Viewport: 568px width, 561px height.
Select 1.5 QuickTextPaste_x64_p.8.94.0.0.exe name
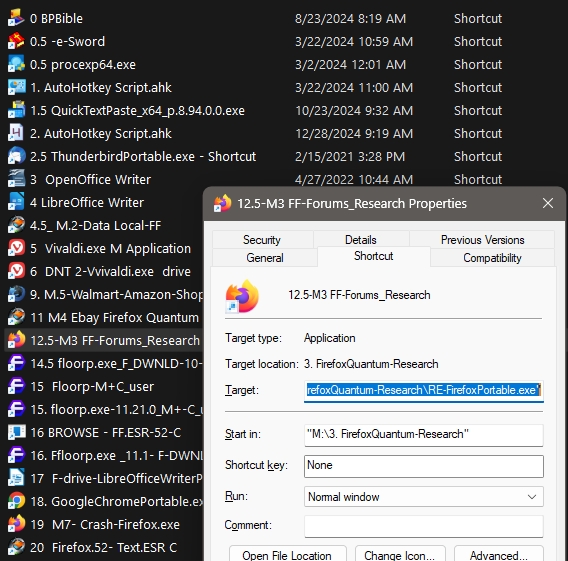(x=137, y=110)
